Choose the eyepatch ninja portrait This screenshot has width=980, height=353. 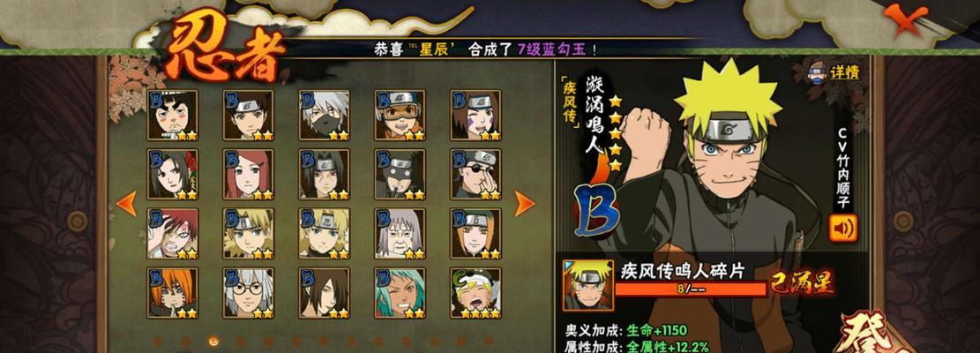[x=475, y=175]
